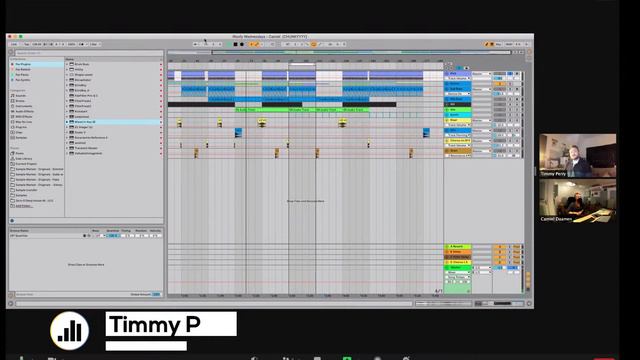Open the global quantization 1 Bar menu
This screenshot has width=640, height=360.
pos(95,44)
